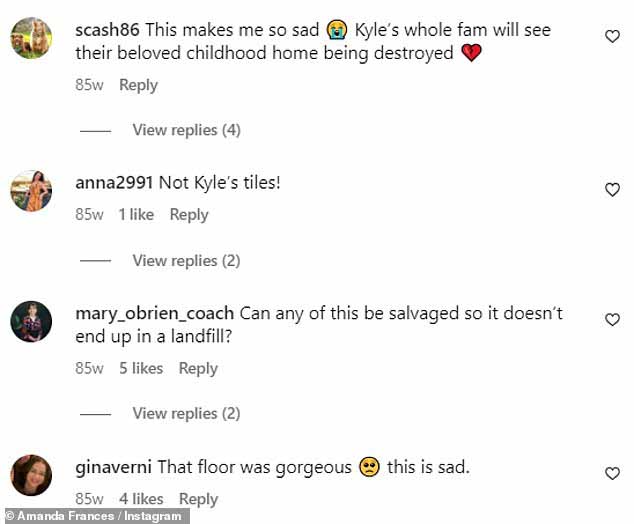Reply to the landfill question comment
This screenshot has width=634, height=524.
tap(198, 368)
